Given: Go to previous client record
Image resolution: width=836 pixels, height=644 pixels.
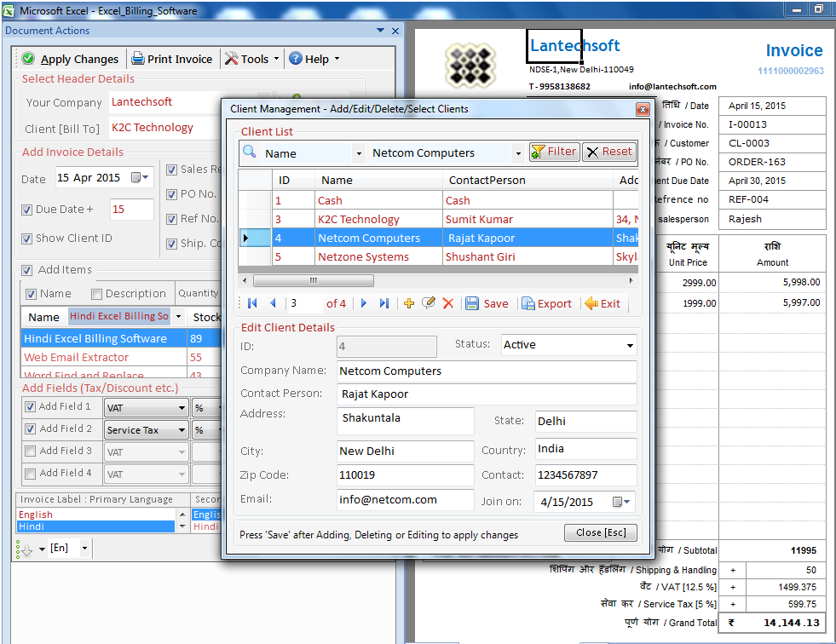Looking at the screenshot, I should [273, 303].
